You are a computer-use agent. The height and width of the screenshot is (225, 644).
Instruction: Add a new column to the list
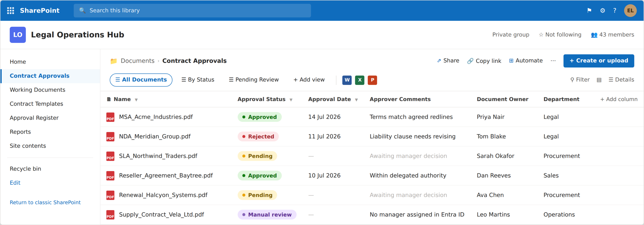click(619, 99)
